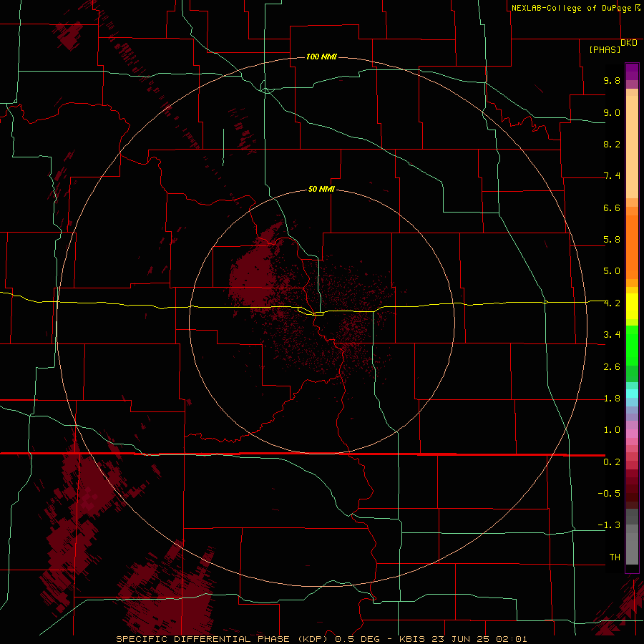Pick the orange segment of the color bar
644x644 pixels.
tap(632, 246)
